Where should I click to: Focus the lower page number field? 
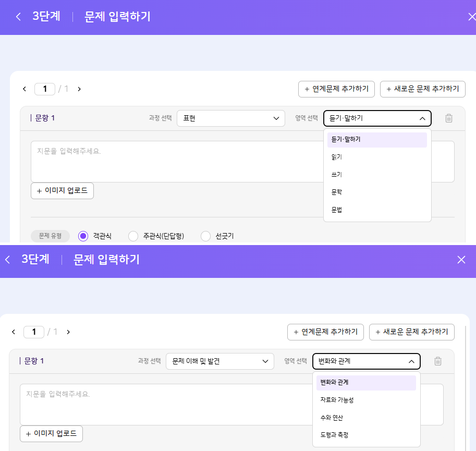coord(34,332)
